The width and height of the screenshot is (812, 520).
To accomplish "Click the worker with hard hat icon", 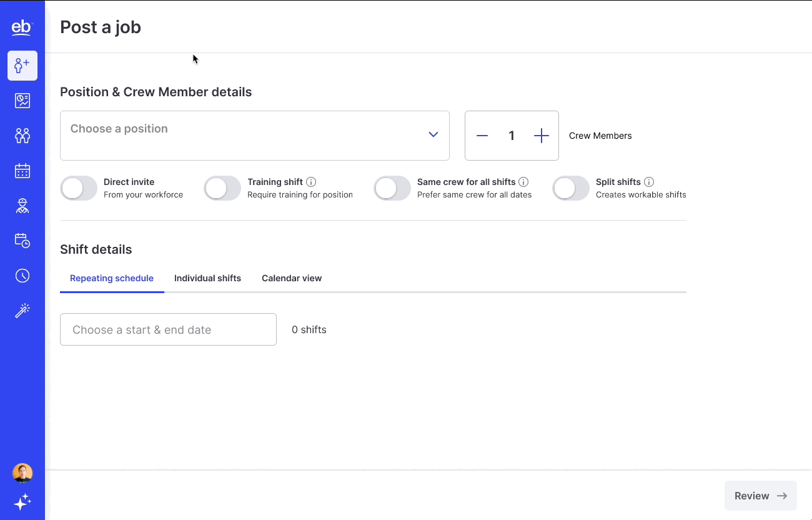I will (22, 206).
